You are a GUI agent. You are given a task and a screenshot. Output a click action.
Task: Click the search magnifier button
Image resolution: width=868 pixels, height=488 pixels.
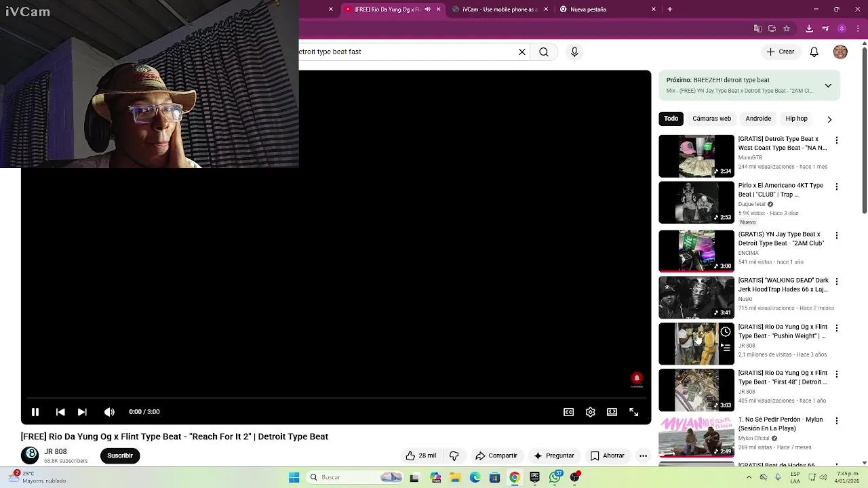tap(544, 52)
